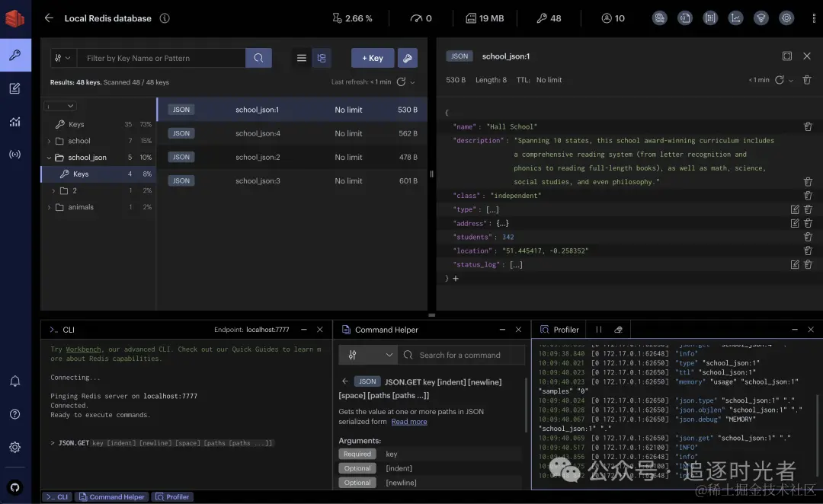Refresh the key list
The image size is (823, 504).
401,81
